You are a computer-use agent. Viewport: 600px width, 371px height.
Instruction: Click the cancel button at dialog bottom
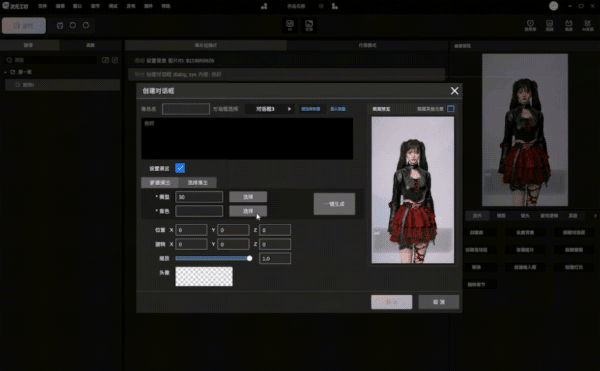point(439,302)
